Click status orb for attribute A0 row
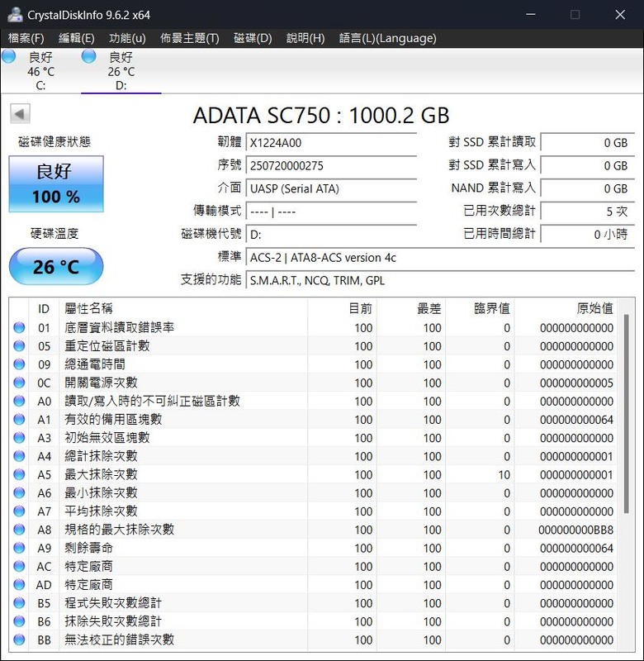 (x=19, y=401)
